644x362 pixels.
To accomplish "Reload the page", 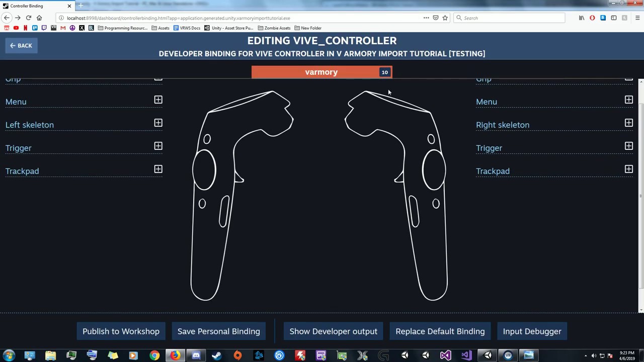I will click(x=28, y=18).
